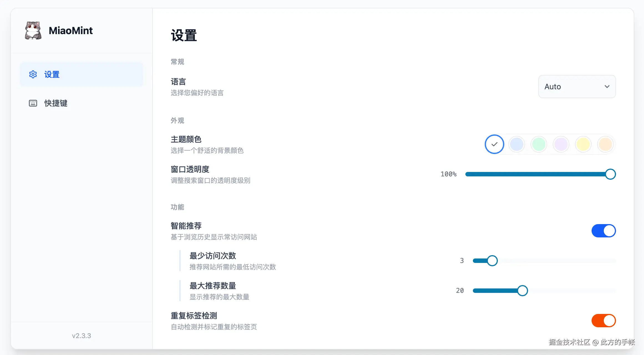Select the pale yellow theme color
This screenshot has height=355, width=644.
pos(583,144)
